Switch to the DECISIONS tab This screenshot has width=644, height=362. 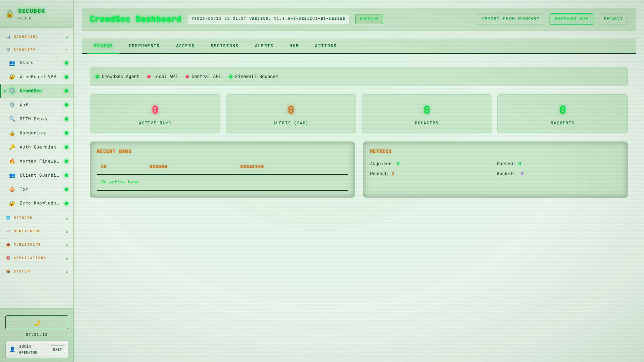[224, 46]
